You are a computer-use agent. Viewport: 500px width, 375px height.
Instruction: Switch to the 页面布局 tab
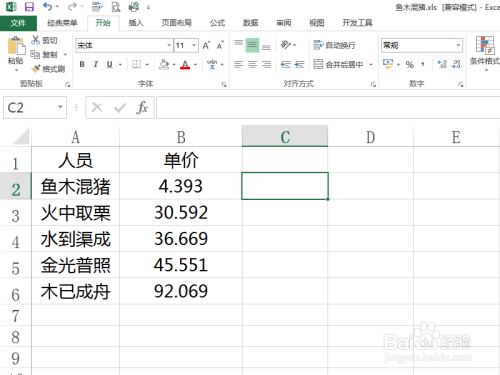177,23
